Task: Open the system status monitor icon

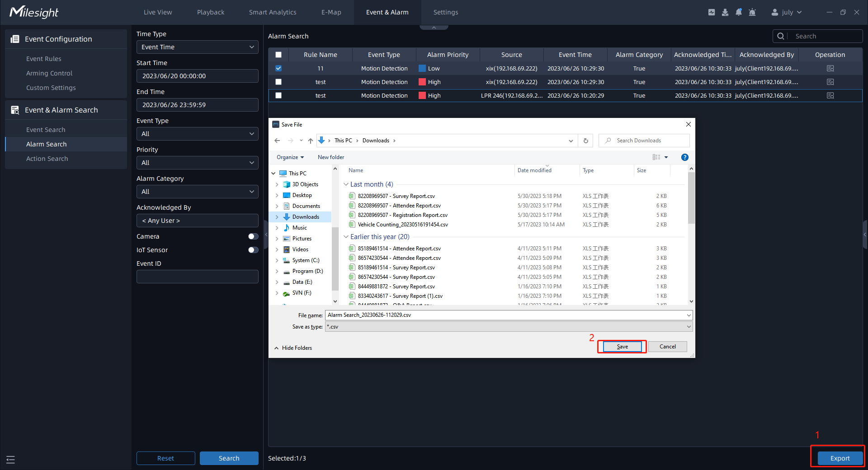Action: [712, 12]
